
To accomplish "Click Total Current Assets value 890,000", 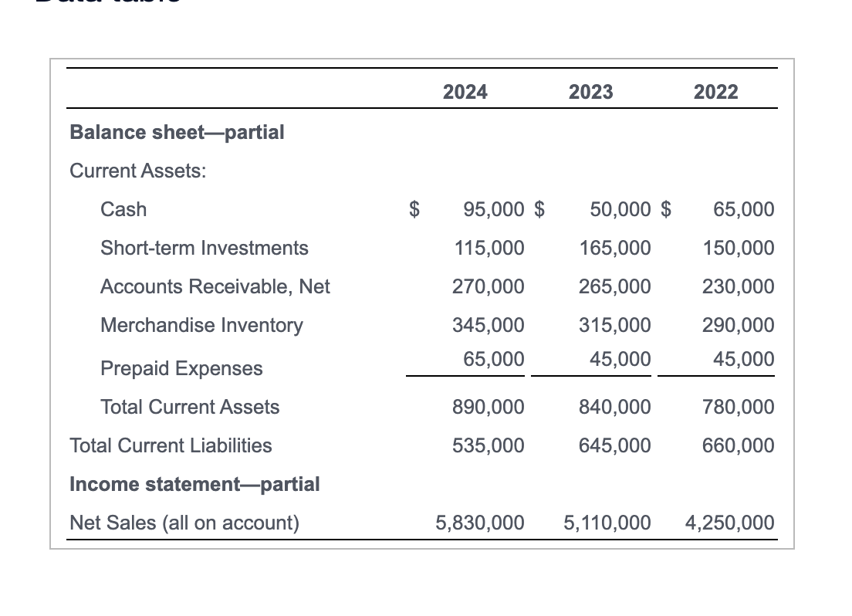I will tap(489, 408).
